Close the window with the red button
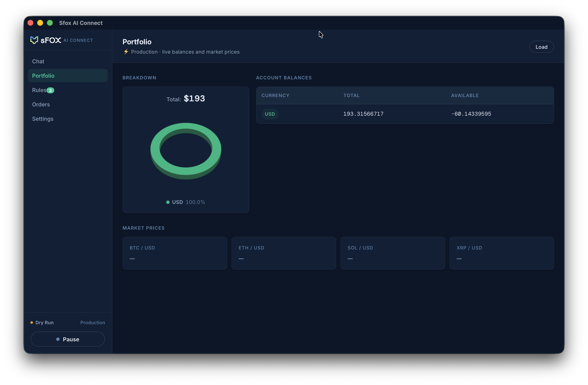 (30, 23)
